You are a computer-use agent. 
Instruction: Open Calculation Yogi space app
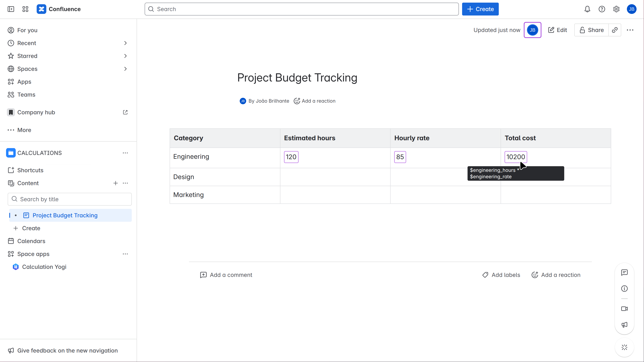pyautogui.click(x=44, y=267)
